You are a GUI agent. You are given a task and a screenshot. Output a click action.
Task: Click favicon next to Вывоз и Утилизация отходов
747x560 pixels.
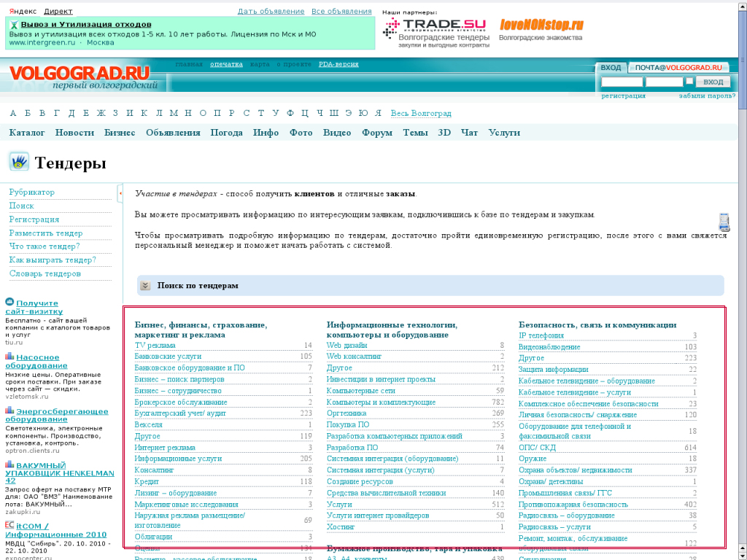point(14,24)
